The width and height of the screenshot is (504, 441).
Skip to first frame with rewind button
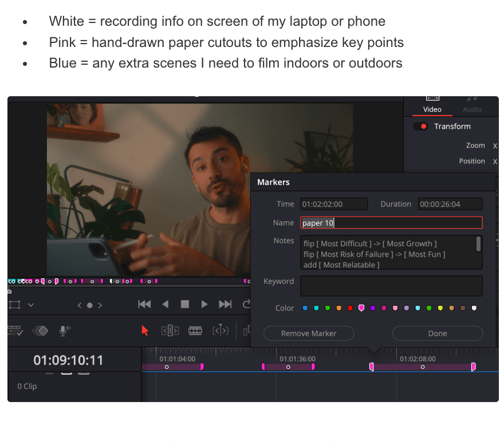(145, 304)
